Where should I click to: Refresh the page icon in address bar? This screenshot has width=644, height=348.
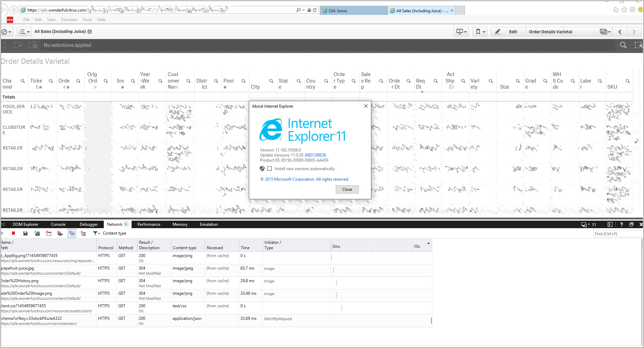point(315,10)
